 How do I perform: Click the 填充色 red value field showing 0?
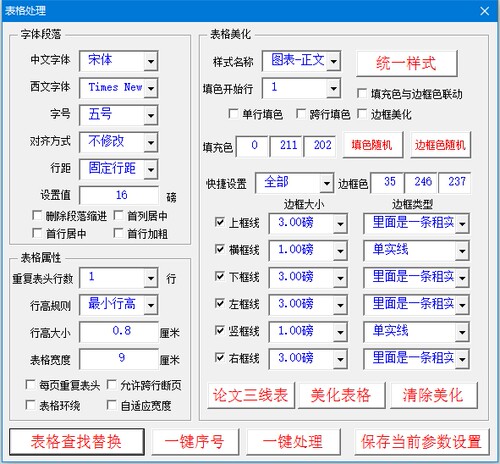pos(252,146)
